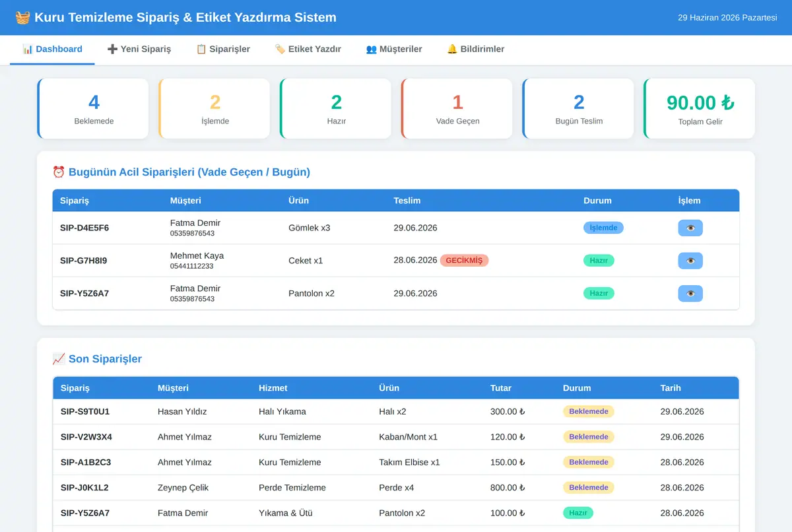This screenshot has height=532, width=792.
Task: Click the bell icon in Bildirimler tab
Action: pyautogui.click(x=452, y=49)
